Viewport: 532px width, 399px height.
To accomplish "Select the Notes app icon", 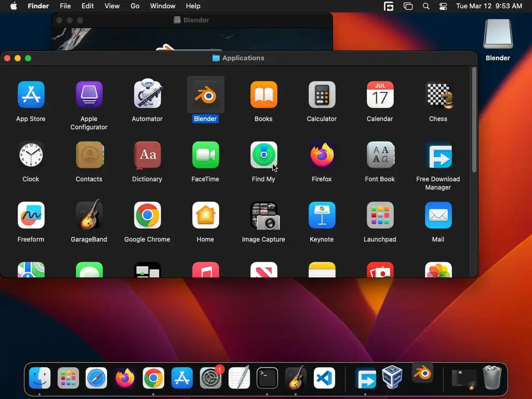I will click(x=322, y=270).
